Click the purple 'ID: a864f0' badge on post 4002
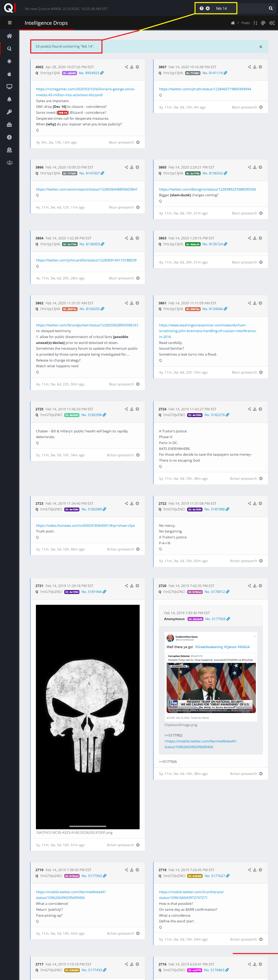This screenshot has width=278, height=980. (x=70, y=73)
